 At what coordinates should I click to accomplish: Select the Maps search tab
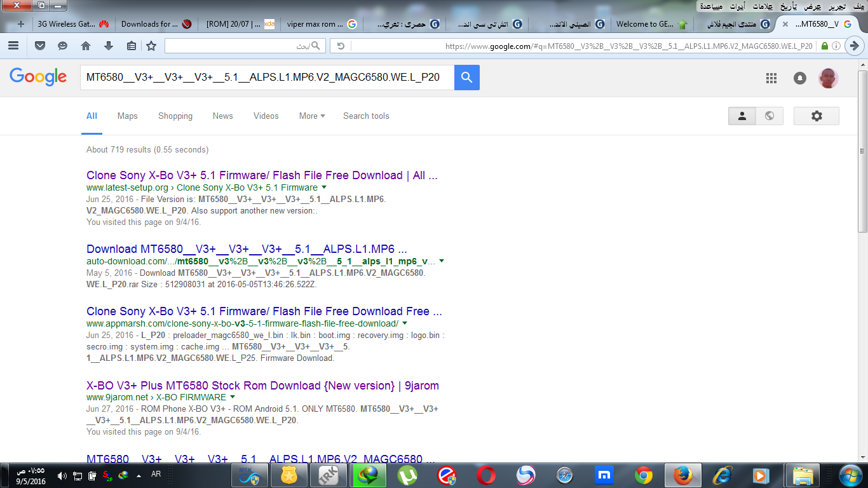[128, 116]
